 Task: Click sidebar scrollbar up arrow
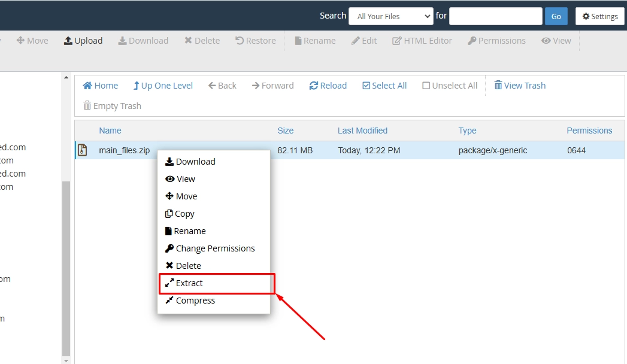(x=66, y=77)
